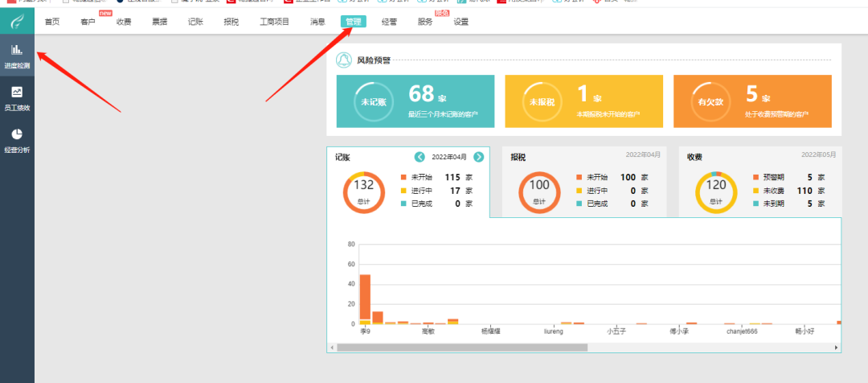Click the tallest orange bar for 李9
868x383 pixels.
pos(365,296)
